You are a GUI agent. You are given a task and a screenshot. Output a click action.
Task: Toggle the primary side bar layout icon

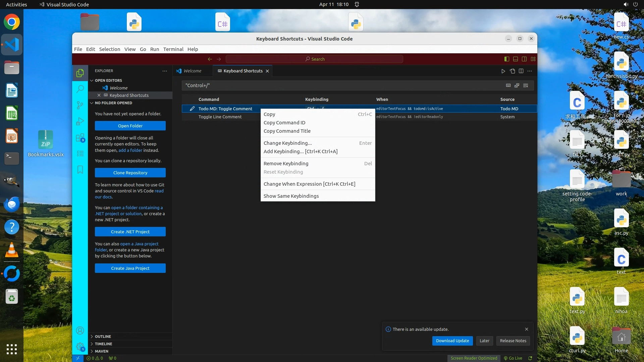[507, 59]
